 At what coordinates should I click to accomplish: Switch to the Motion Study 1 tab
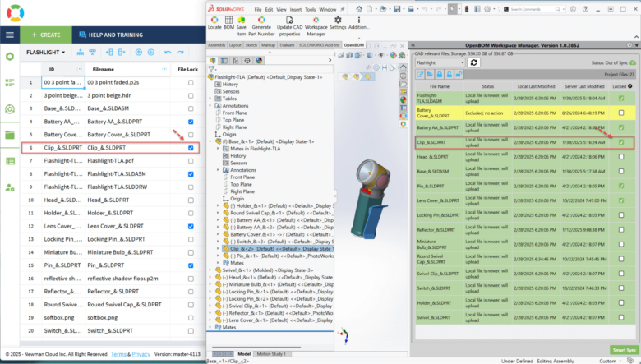271,354
